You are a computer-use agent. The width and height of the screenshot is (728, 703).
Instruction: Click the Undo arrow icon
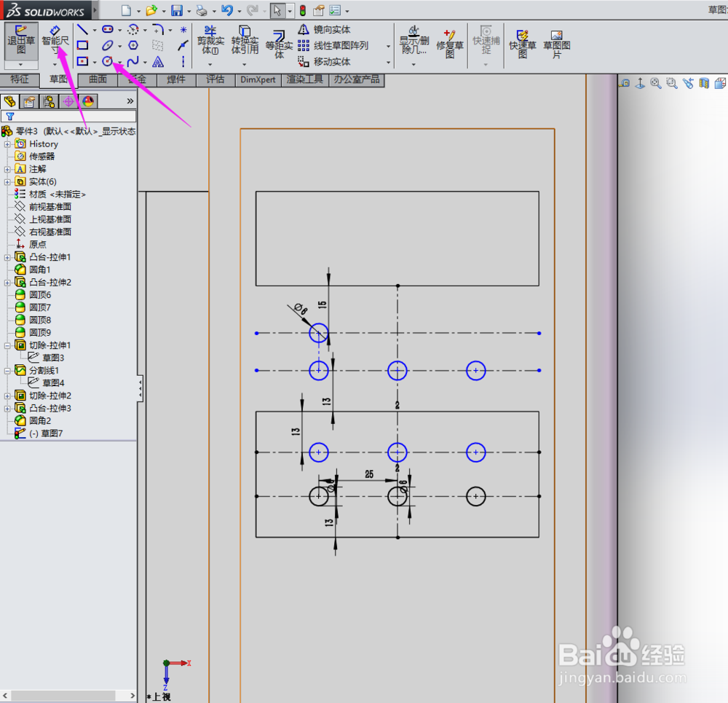click(x=227, y=10)
